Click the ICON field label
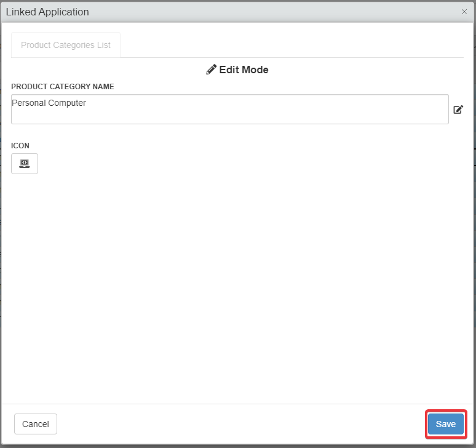Image resolution: width=476 pixels, height=448 pixels. pos(20,146)
